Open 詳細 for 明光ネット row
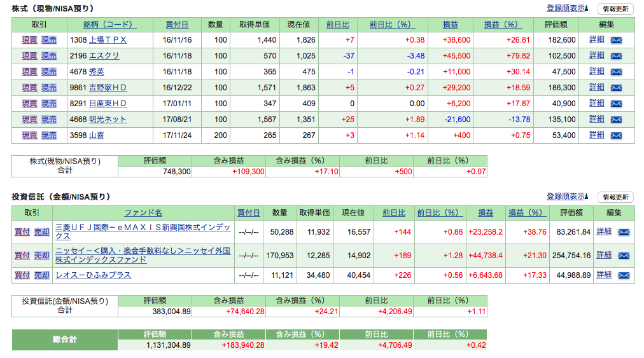The image size is (644, 358). (597, 119)
